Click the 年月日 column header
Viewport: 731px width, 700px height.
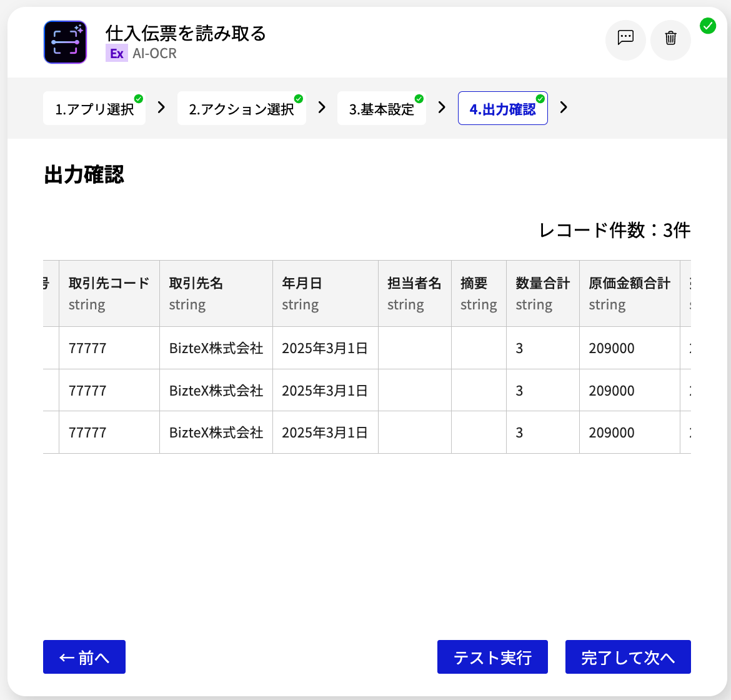[326, 293]
